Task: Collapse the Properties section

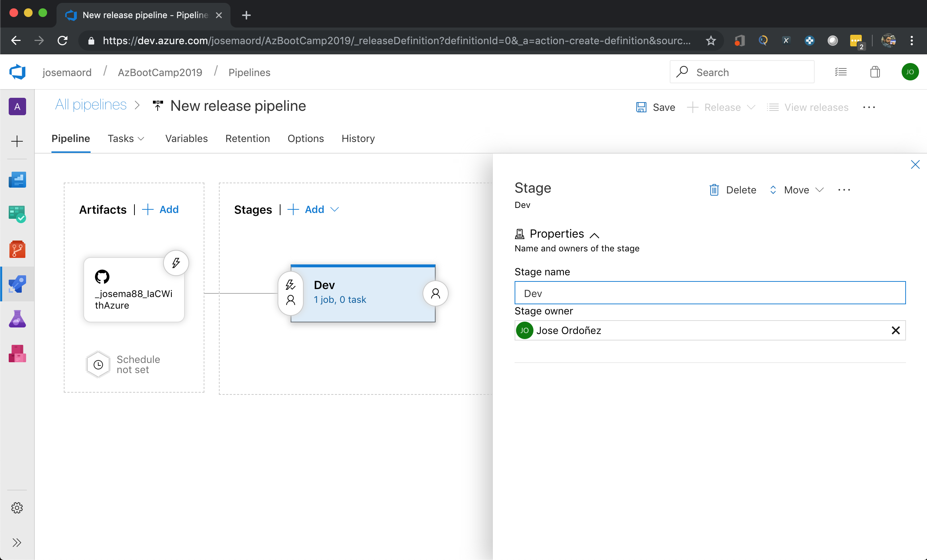Action: (594, 235)
